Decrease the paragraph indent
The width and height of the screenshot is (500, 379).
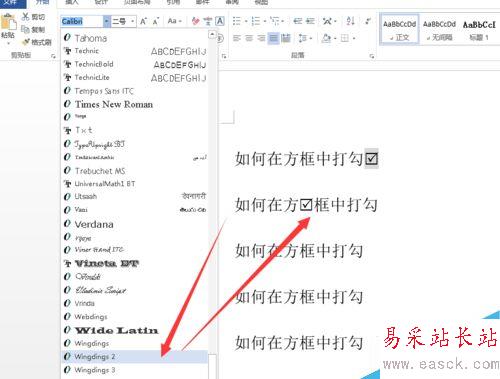[x=298, y=21]
